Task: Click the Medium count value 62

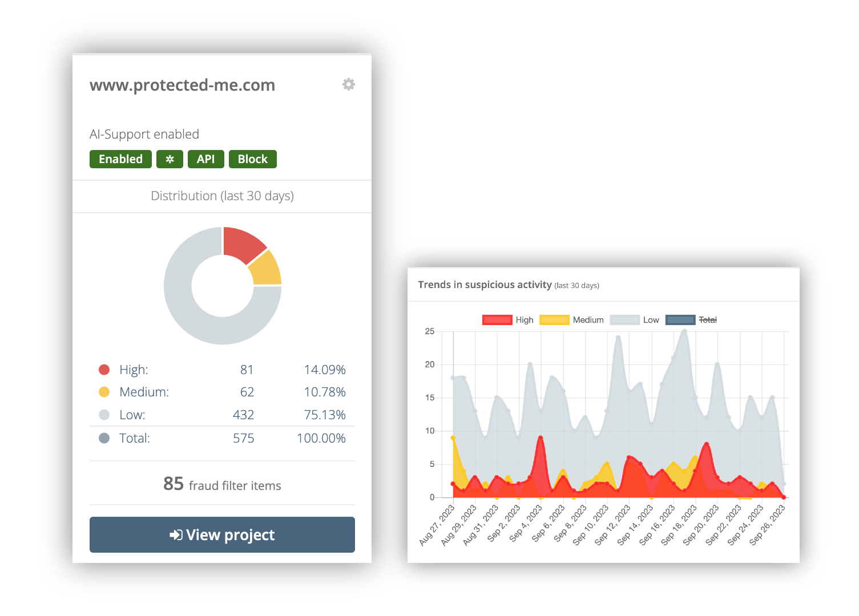Action: click(247, 392)
